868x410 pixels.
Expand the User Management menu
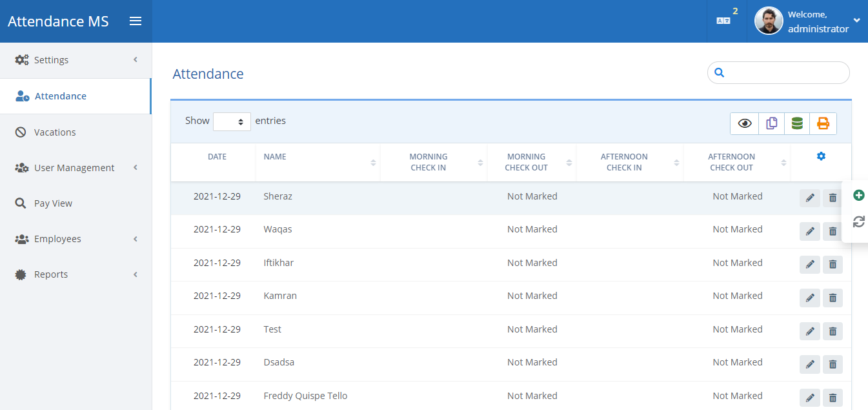click(x=76, y=168)
